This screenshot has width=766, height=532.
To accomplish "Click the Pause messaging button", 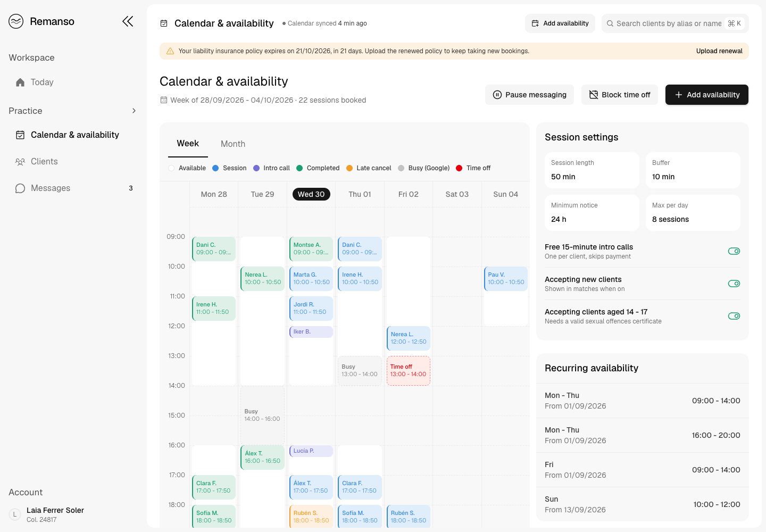I will (x=529, y=95).
